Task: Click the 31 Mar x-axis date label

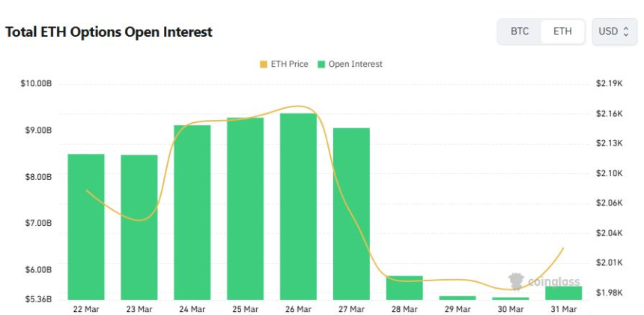Action: tap(564, 309)
